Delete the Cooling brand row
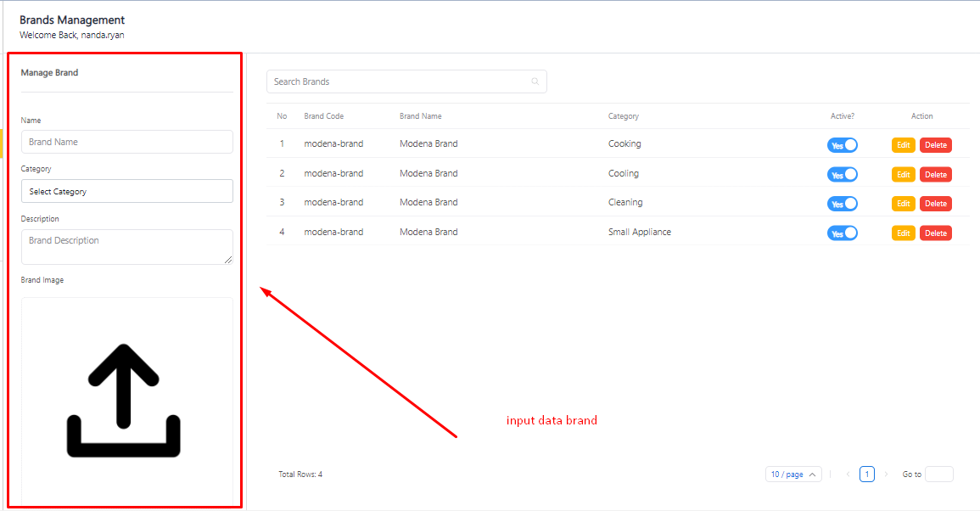 pyautogui.click(x=935, y=175)
